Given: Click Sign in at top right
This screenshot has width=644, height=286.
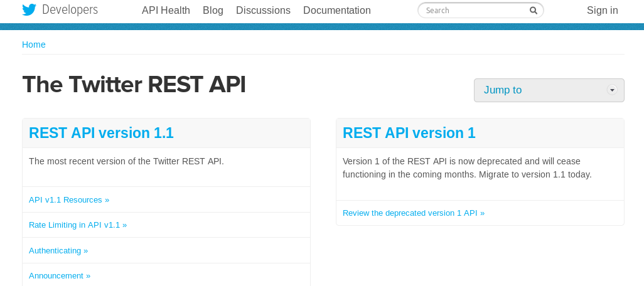Looking at the screenshot, I should point(602,10).
